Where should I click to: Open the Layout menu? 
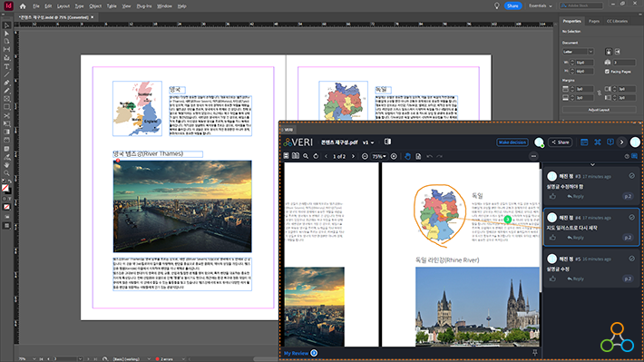tap(63, 6)
